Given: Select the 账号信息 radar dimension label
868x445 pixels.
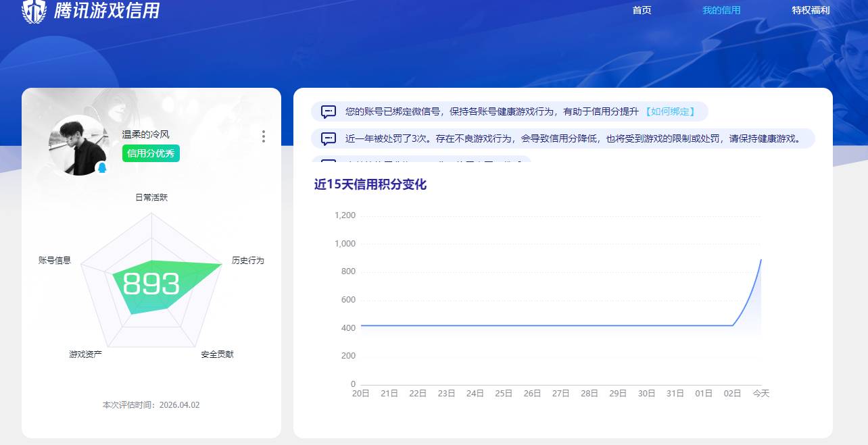Looking at the screenshot, I should click(53, 260).
